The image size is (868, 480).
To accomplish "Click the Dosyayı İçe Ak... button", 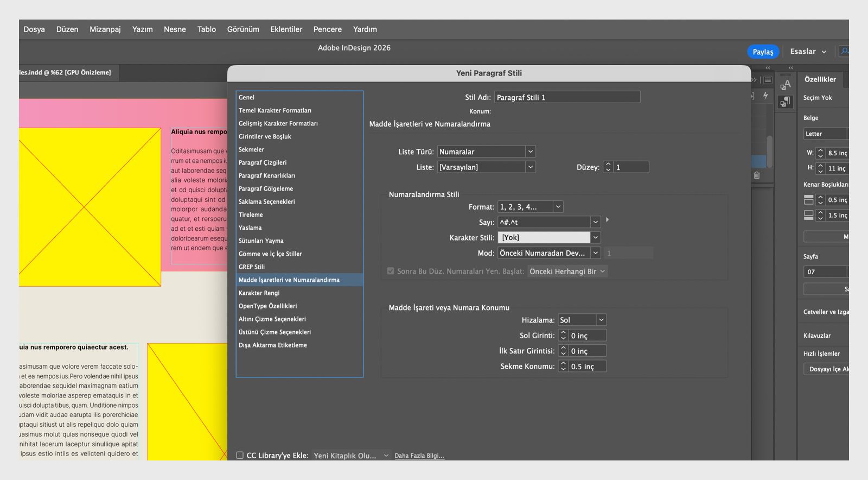I will coord(826,369).
